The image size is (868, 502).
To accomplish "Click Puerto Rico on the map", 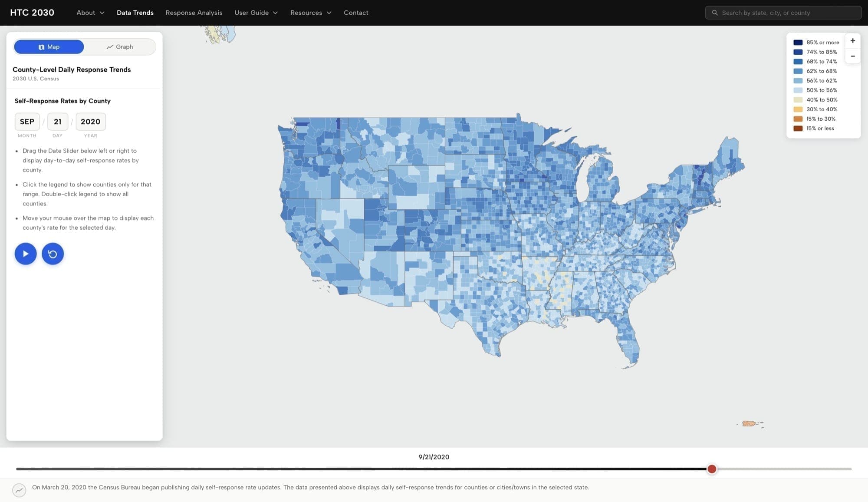I will (x=749, y=423).
